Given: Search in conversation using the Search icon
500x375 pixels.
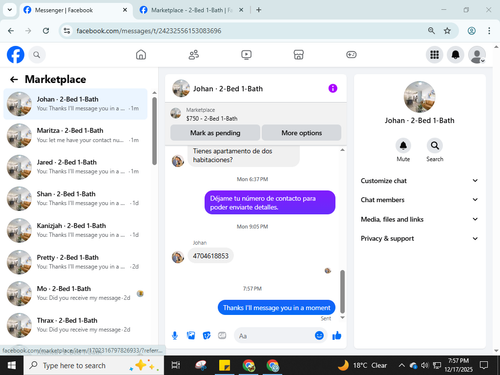Looking at the screenshot, I should [x=435, y=146].
